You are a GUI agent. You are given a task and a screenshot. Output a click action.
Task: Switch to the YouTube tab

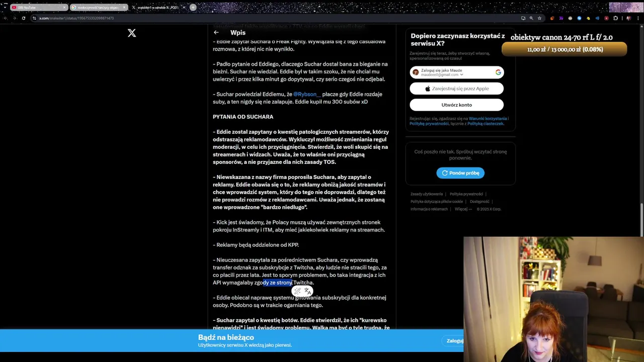[39, 8]
